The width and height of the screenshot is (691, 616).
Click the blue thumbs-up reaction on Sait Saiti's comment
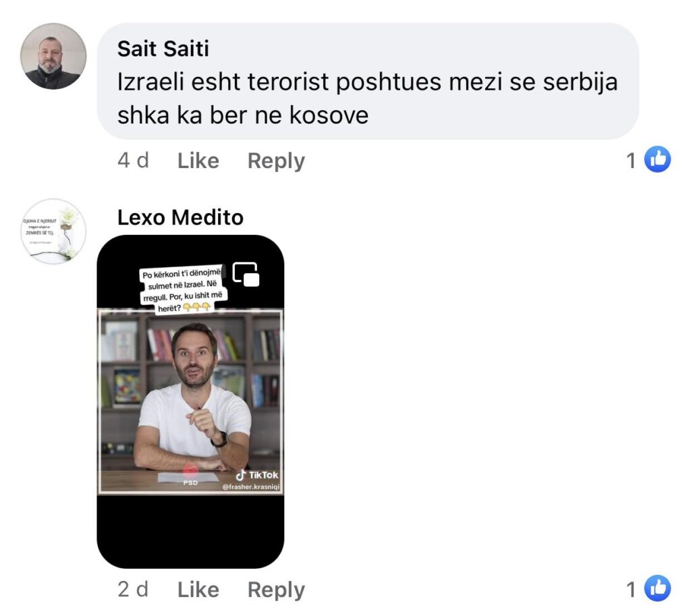point(657,159)
